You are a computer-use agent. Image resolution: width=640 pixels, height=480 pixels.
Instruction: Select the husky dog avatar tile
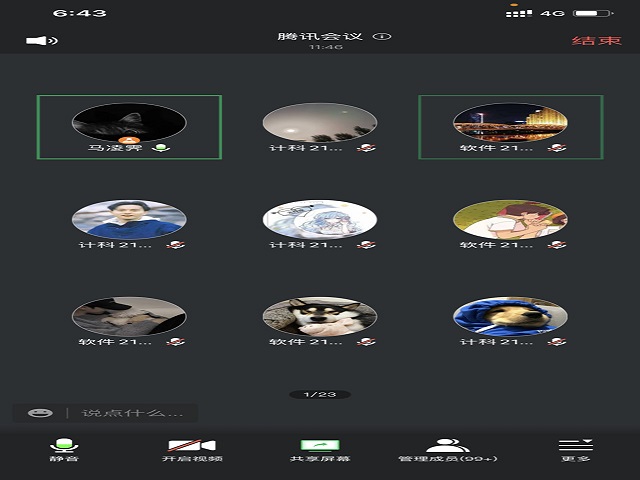(319, 315)
